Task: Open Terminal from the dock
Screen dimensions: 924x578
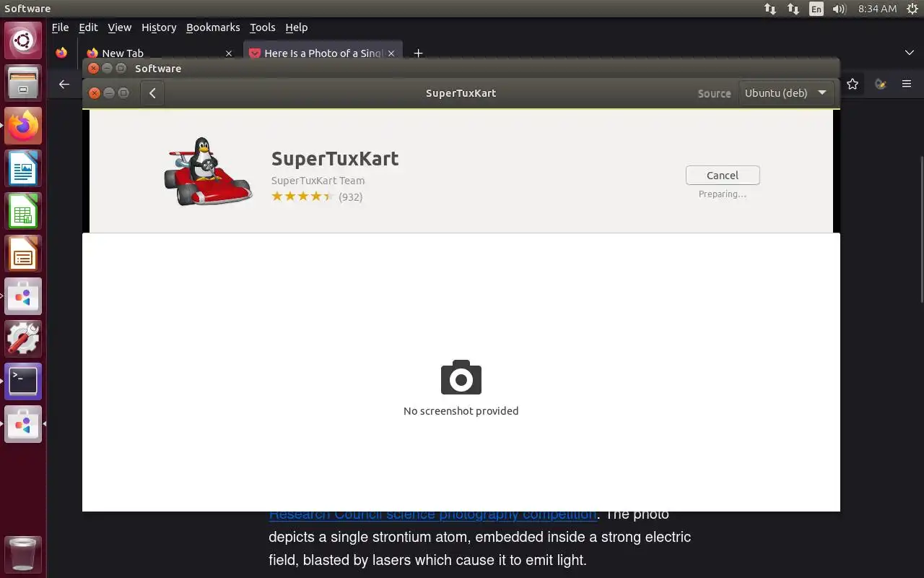Action: coord(23,381)
